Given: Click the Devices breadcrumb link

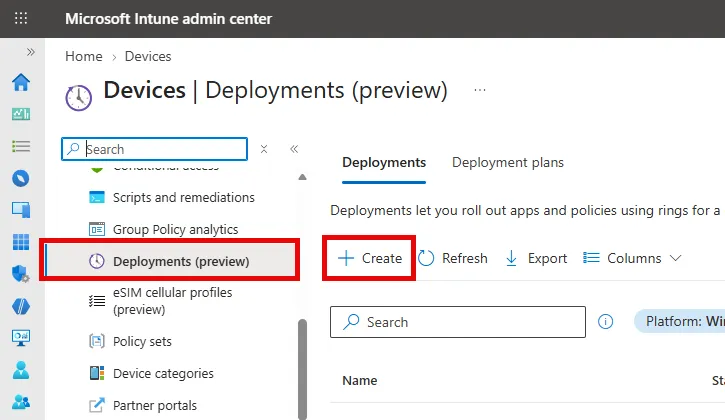Looking at the screenshot, I should pos(148,56).
